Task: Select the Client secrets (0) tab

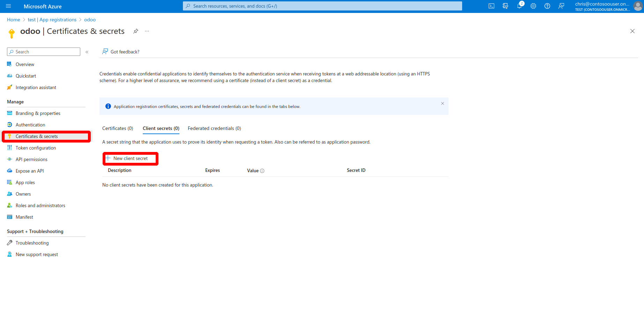Action: pyautogui.click(x=161, y=129)
